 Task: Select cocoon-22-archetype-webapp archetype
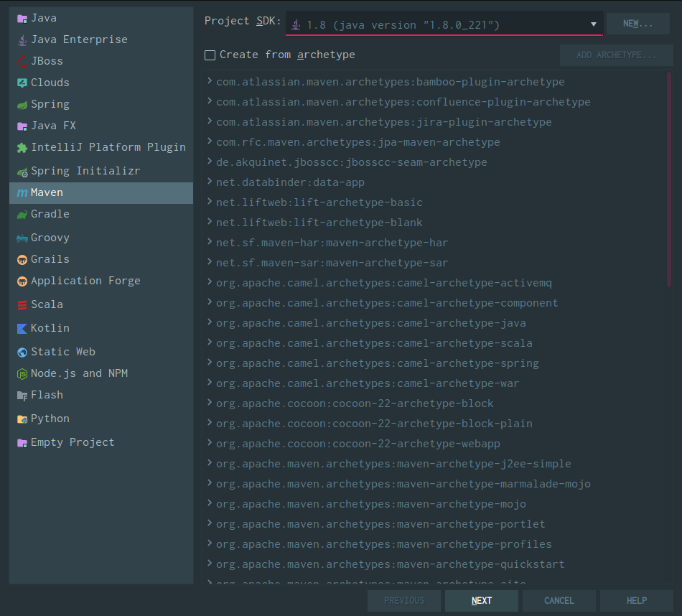pos(358,444)
